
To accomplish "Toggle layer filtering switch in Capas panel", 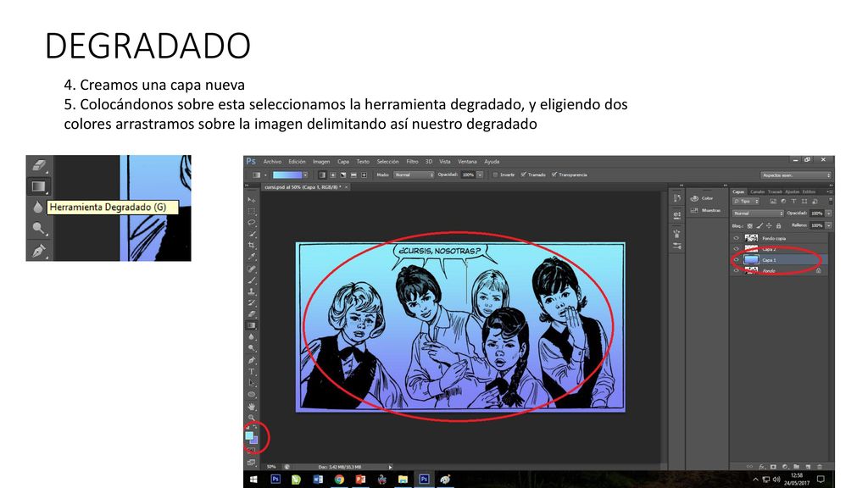I will 831,201.
